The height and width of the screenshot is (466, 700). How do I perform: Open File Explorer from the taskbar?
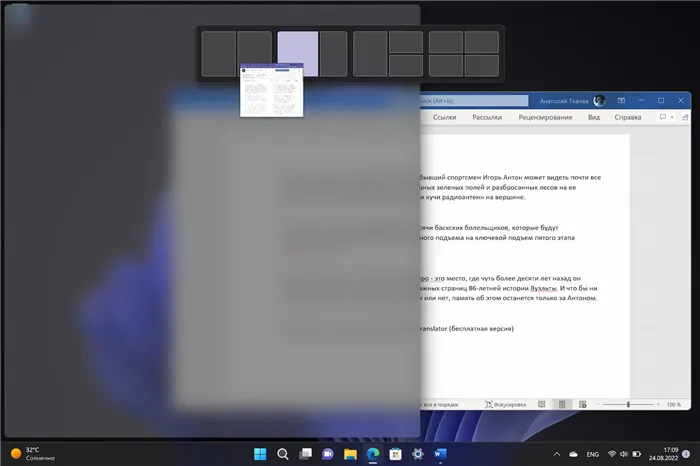(350, 454)
